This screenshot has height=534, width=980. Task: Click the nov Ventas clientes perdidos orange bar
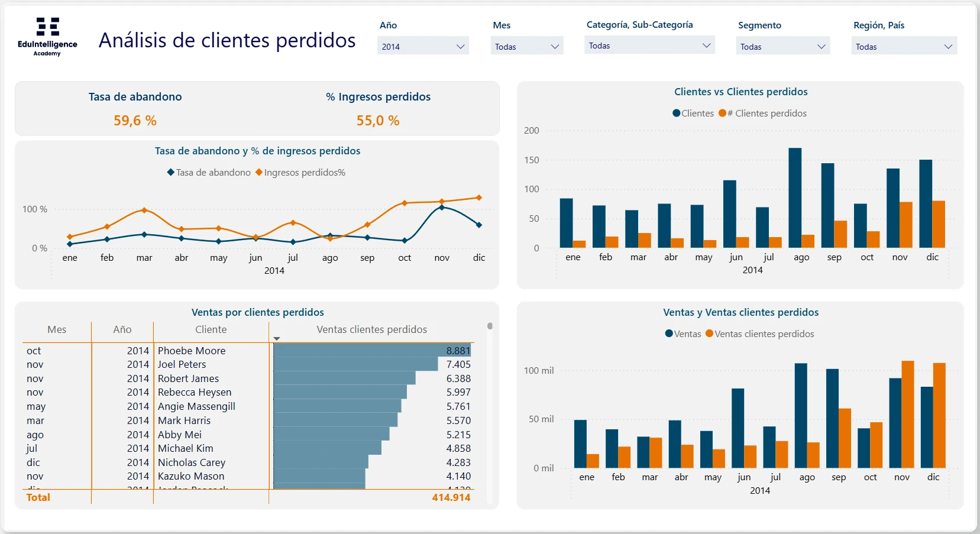[x=908, y=415]
